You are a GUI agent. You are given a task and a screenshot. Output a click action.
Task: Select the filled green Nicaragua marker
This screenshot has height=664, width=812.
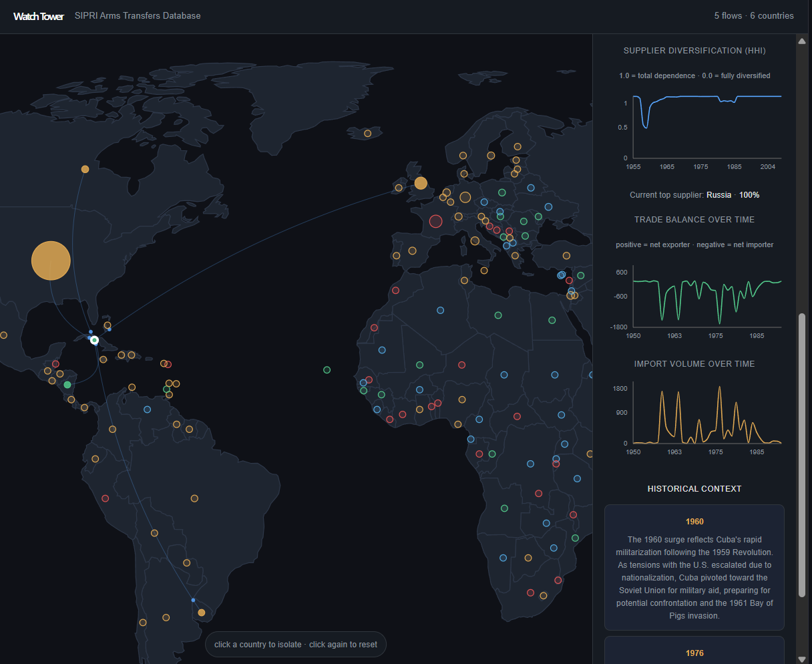point(67,385)
